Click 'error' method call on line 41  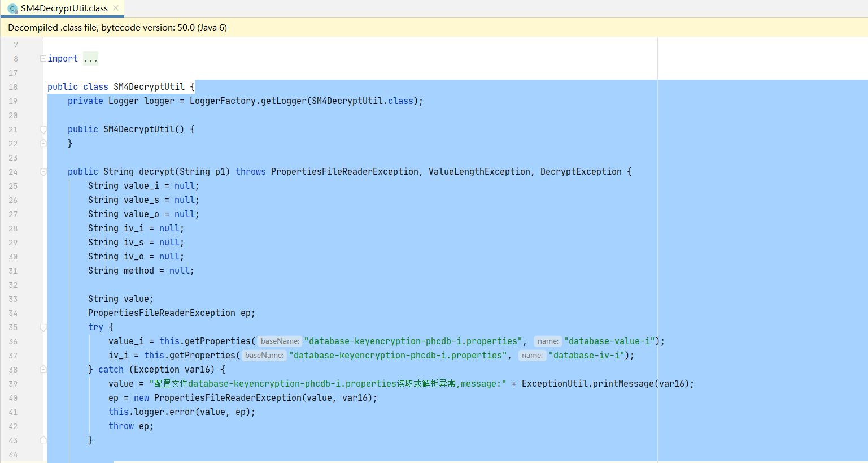click(182, 412)
